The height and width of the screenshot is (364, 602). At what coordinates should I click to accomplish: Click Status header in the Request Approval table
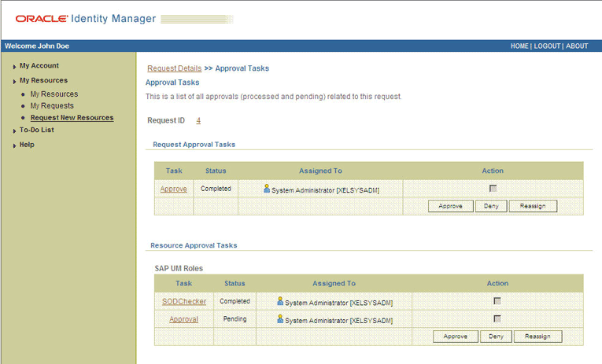pos(216,171)
